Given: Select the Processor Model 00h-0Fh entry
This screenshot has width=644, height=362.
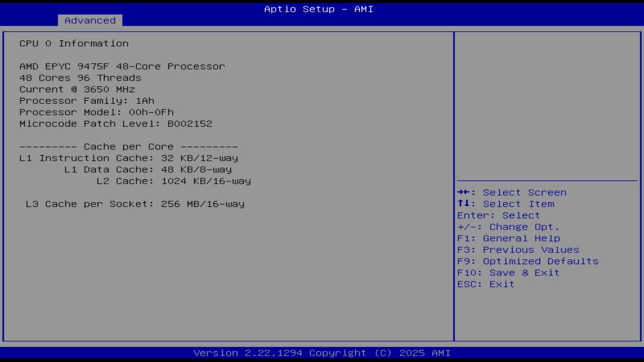Looking at the screenshot, I should (x=96, y=112).
